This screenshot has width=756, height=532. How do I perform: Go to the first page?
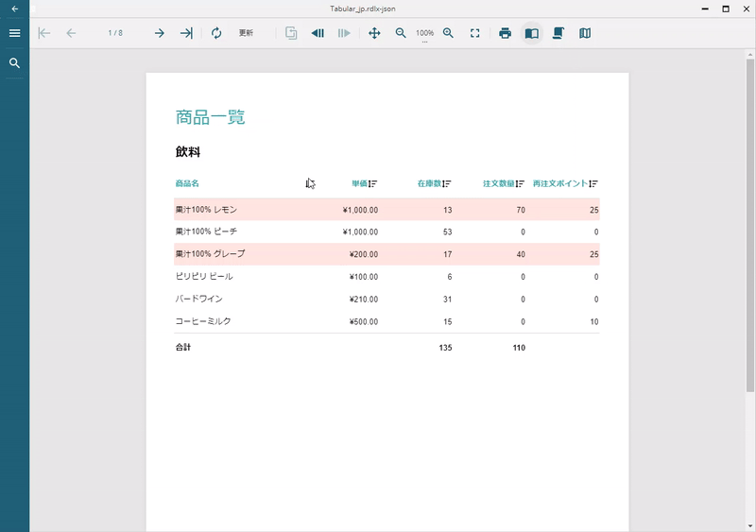(43, 33)
